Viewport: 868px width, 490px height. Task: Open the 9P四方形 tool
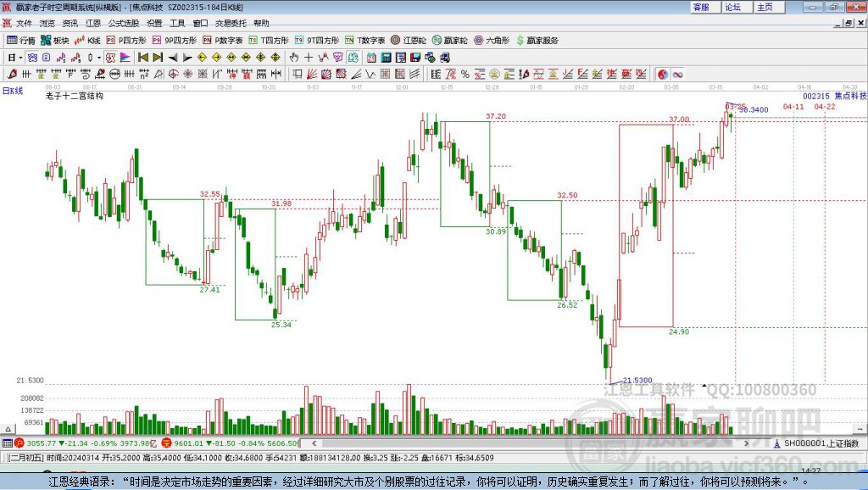click(x=175, y=41)
